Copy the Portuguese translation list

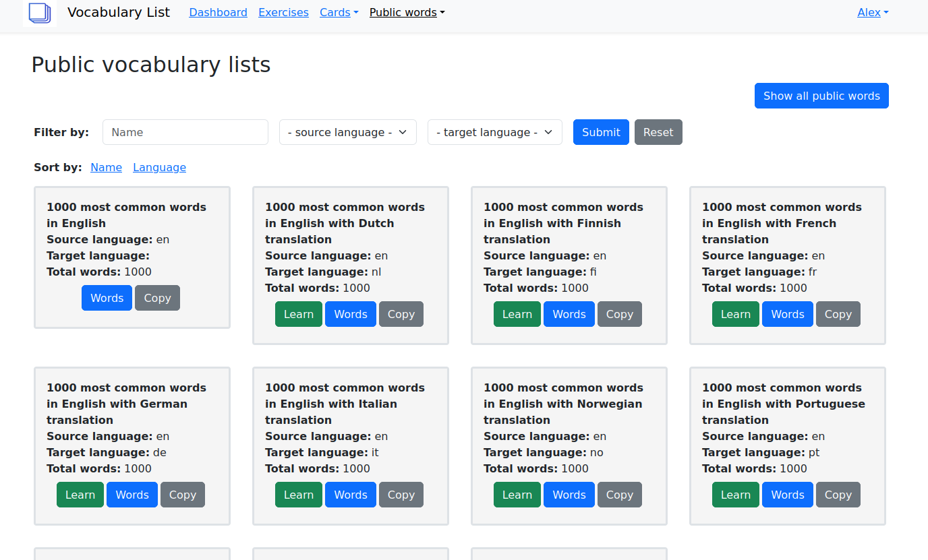(838, 495)
